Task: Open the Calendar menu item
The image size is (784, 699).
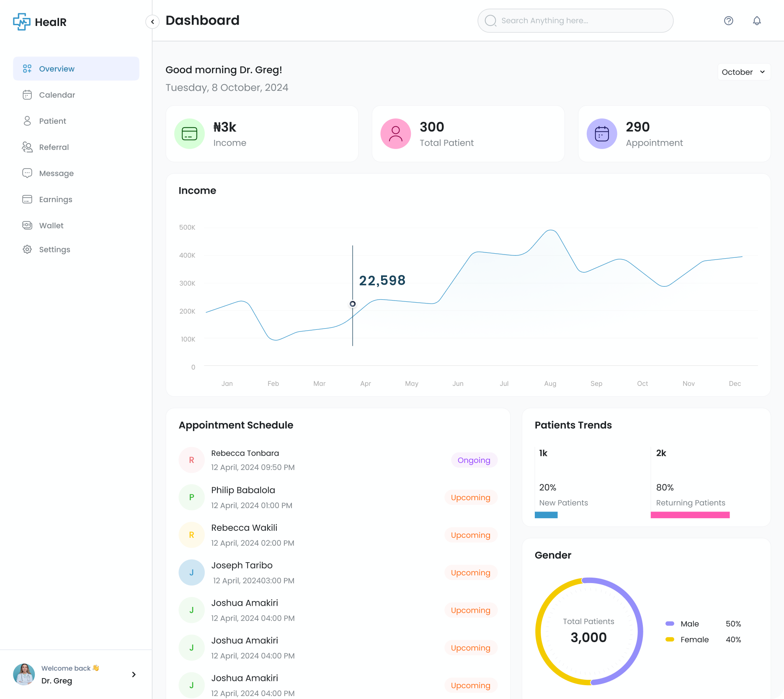Action: (x=57, y=95)
